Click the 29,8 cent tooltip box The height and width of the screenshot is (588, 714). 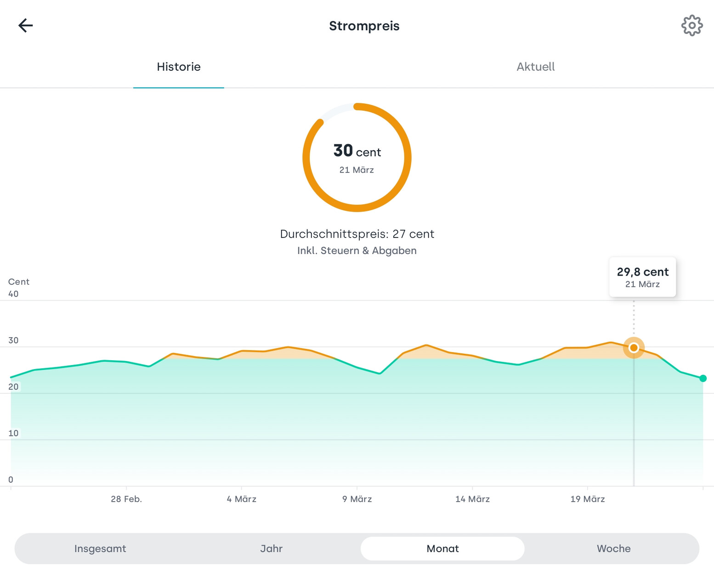tap(642, 277)
